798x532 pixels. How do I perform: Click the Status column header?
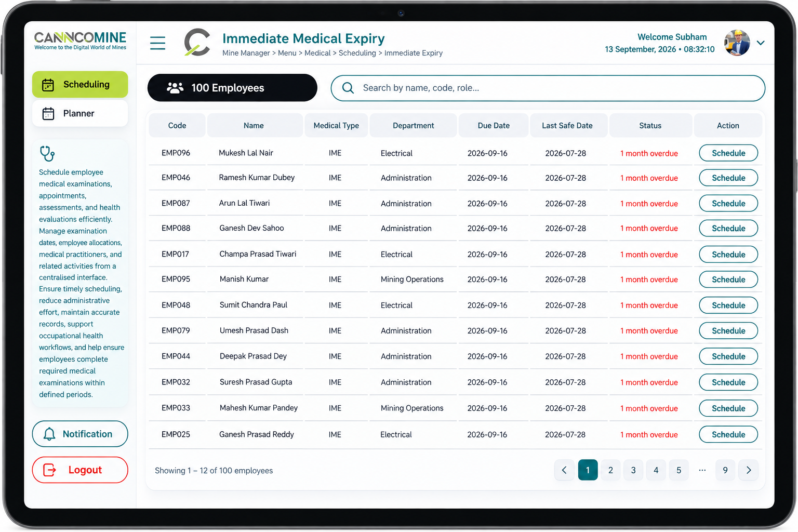tap(650, 126)
